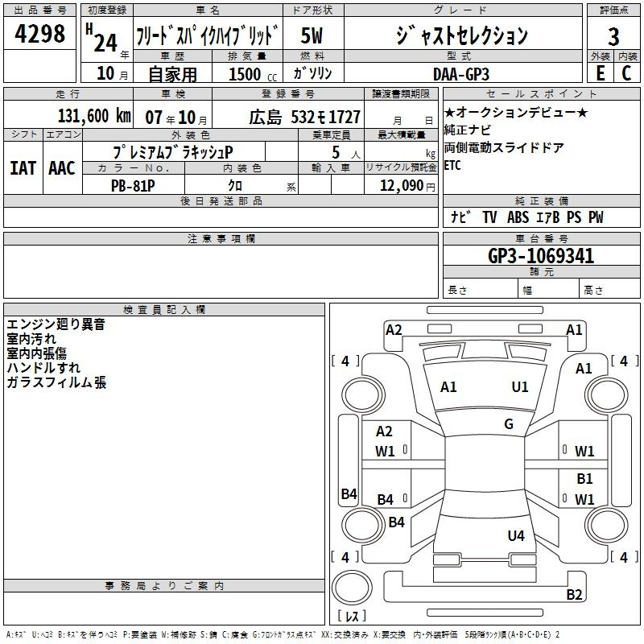Click registration number 広島 532も1727
Image resolution: width=644 pixels, height=644 pixels.
click(305, 118)
